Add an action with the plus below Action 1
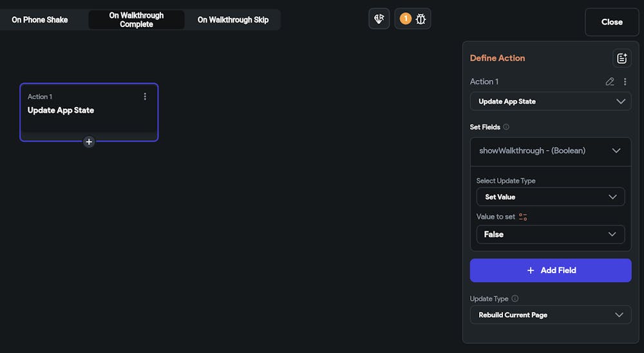Viewport: 644px width, 353px height. 89,142
